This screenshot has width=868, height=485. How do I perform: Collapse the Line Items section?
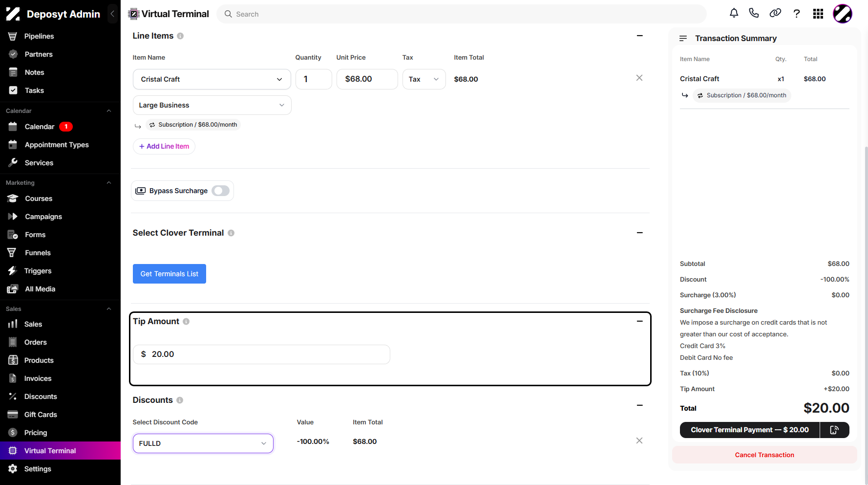(640, 36)
